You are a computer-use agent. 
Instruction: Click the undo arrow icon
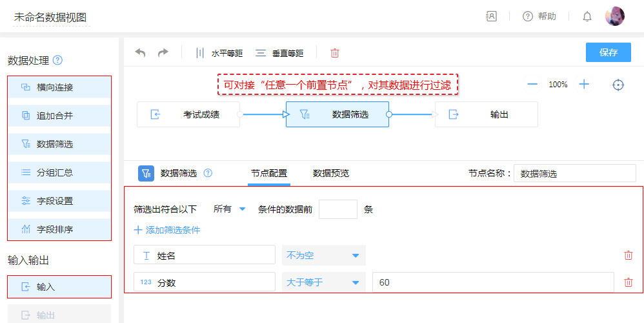(140, 53)
